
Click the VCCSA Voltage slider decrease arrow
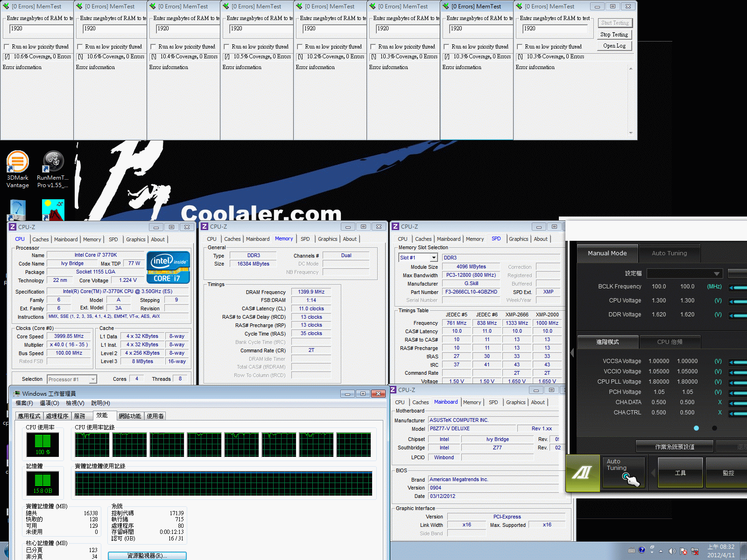pyautogui.click(x=731, y=362)
